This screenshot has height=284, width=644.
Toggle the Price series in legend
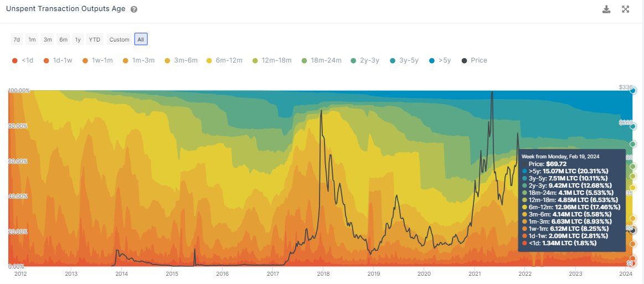475,60
